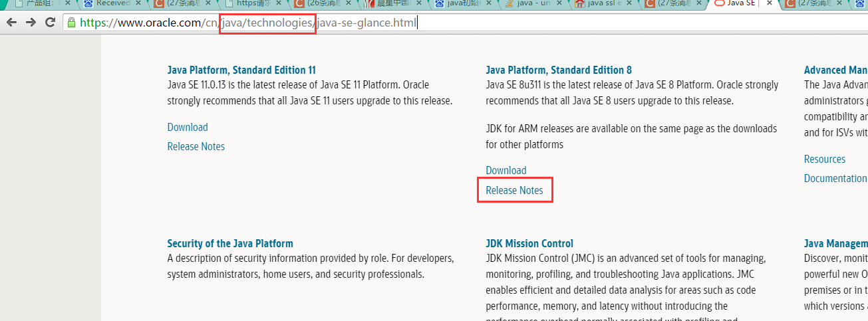Close the java ssl tab
The width and height of the screenshot is (868, 321).
[x=629, y=3]
